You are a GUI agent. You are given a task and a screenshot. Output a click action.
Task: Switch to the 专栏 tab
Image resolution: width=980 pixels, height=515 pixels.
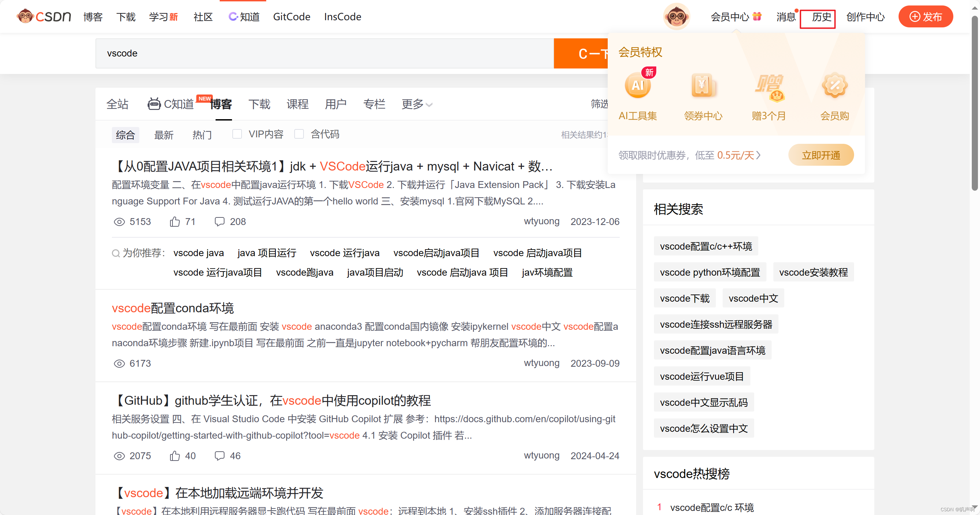(x=374, y=104)
